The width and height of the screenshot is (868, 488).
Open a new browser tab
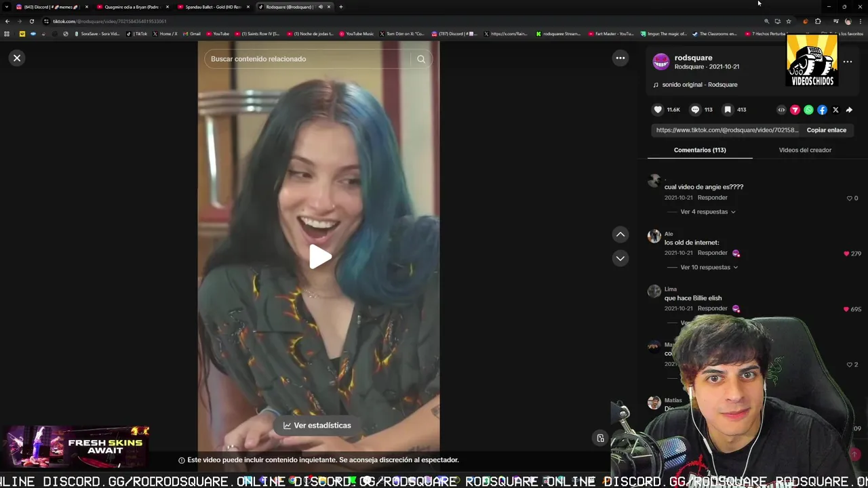(341, 7)
